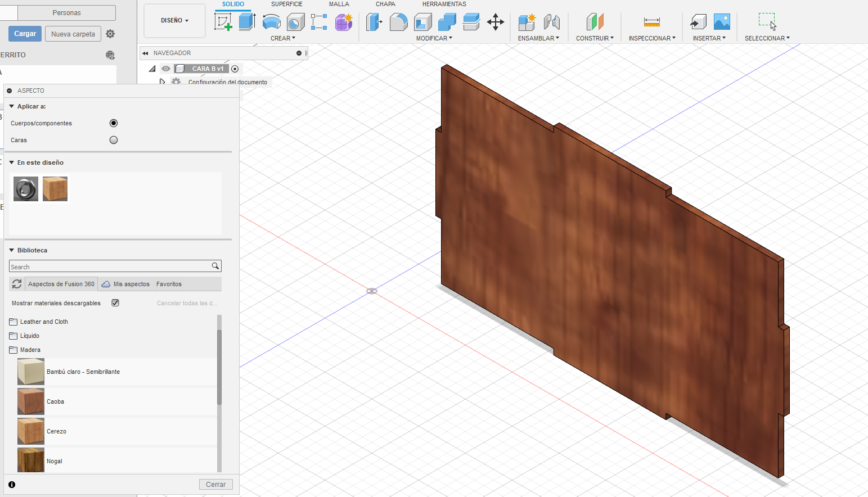Image resolution: width=868 pixels, height=497 pixels.
Task: Open the Measure tool icon
Action: click(652, 22)
